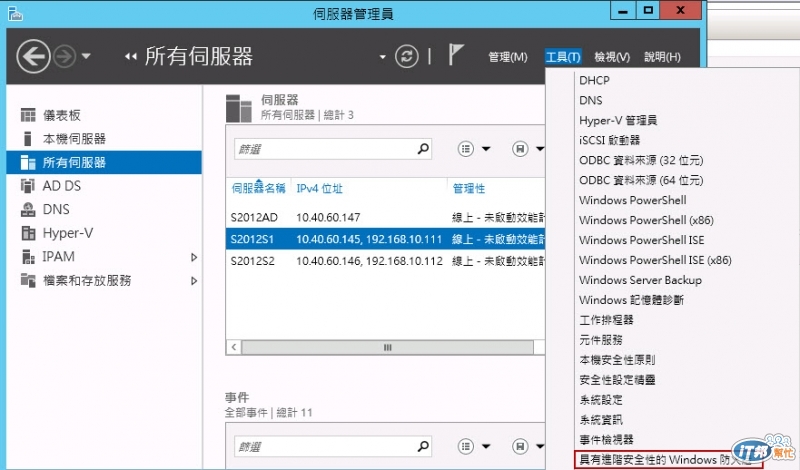800x470 pixels.
Task: Click the search magnifier in servers filter
Action: (423, 149)
